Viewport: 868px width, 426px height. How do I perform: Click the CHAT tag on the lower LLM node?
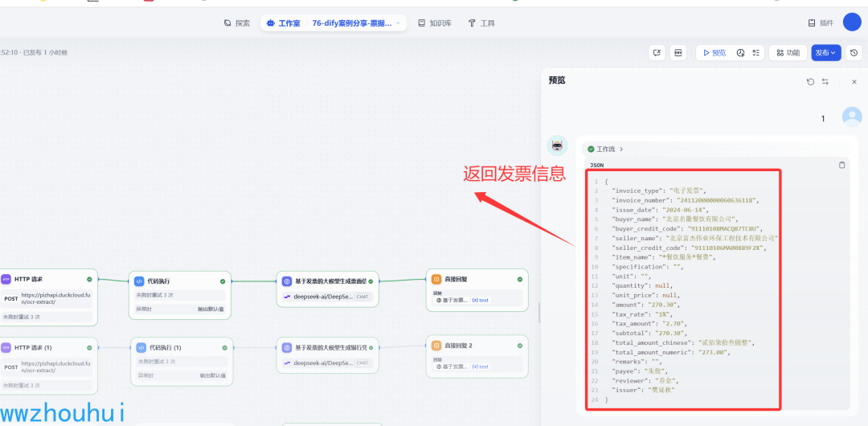click(x=362, y=363)
